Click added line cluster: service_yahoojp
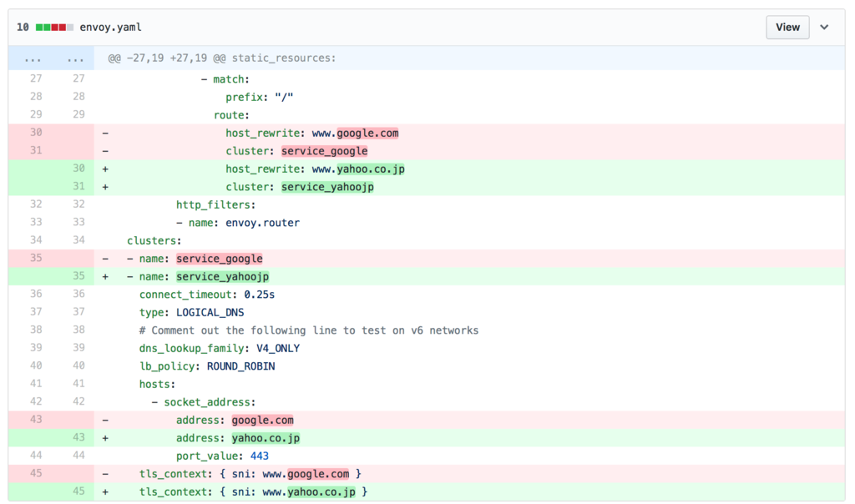Screen dimensions: 855x504 tap(427, 187)
